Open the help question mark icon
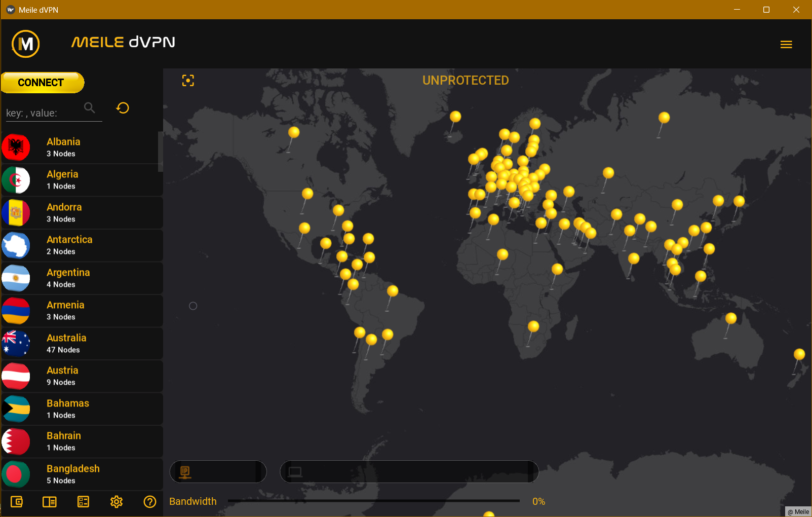This screenshot has height=517, width=812. [150, 502]
